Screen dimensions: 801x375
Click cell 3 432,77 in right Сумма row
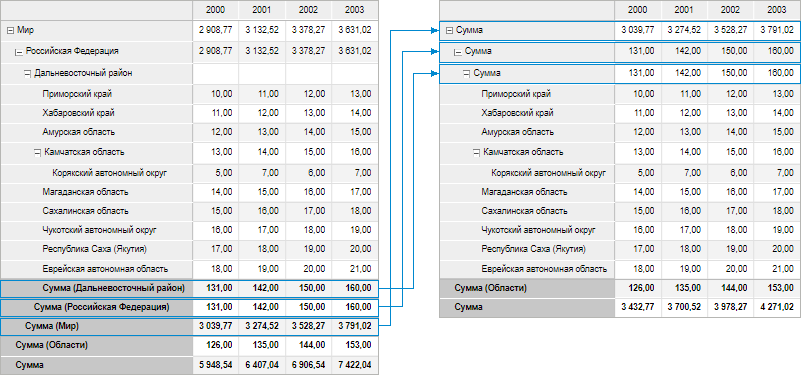(638, 307)
